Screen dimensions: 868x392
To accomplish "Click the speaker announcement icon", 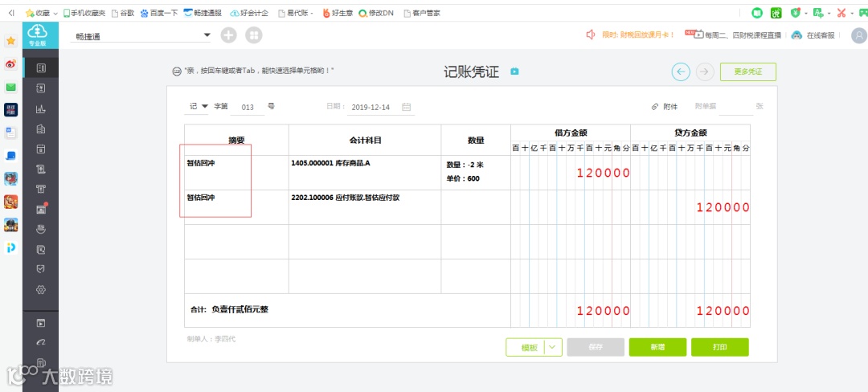I will pyautogui.click(x=591, y=35).
